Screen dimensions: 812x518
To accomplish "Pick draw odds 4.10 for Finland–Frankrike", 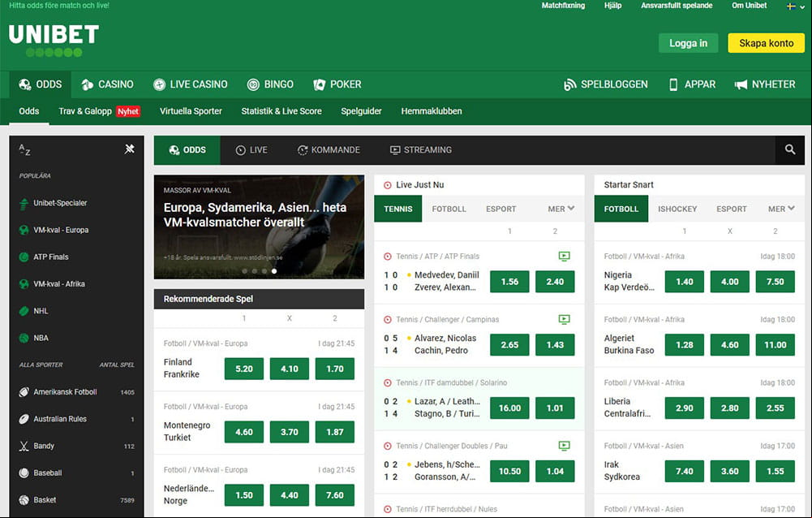I will 290,369.
